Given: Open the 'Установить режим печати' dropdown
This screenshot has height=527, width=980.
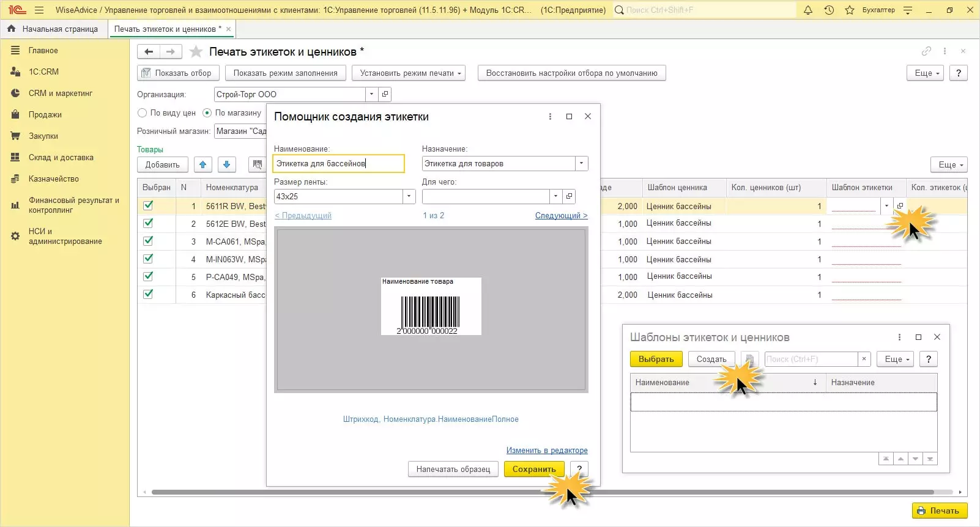Looking at the screenshot, I should 408,73.
